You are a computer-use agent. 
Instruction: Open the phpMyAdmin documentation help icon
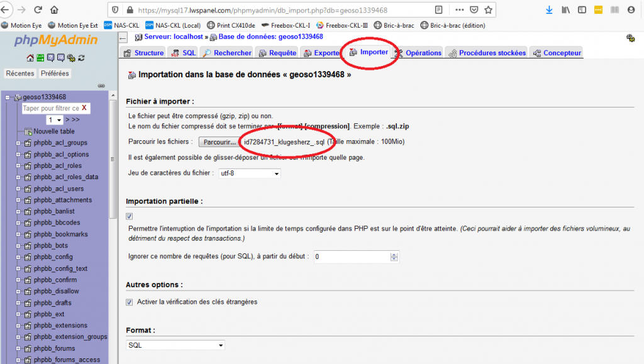point(50,58)
